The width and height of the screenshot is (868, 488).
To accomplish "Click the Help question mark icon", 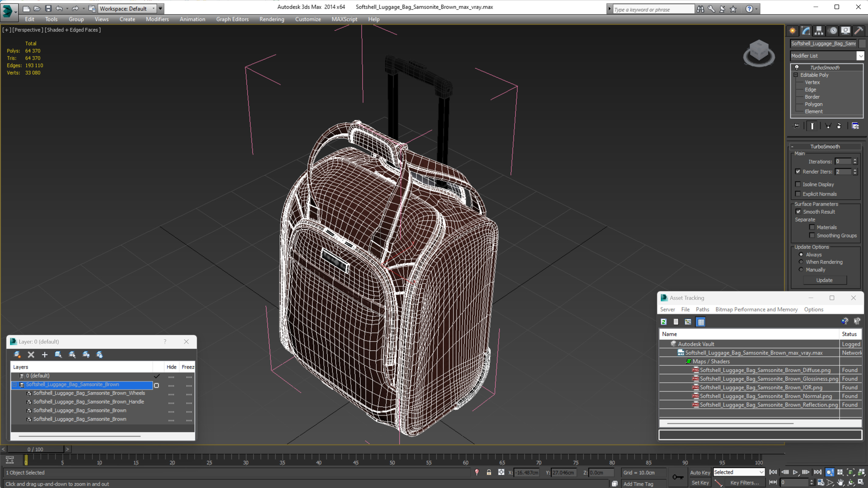I will pyautogui.click(x=749, y=9).
